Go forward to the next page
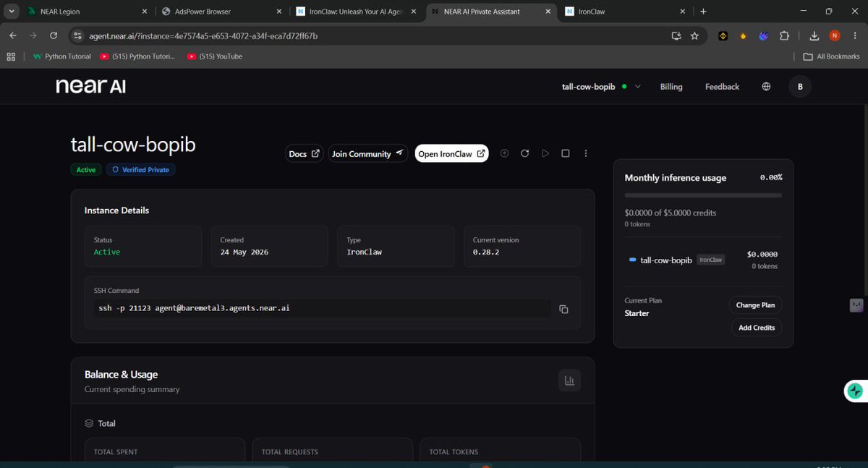The width and height of the screenshot is (868, 468). pos(33,35)
